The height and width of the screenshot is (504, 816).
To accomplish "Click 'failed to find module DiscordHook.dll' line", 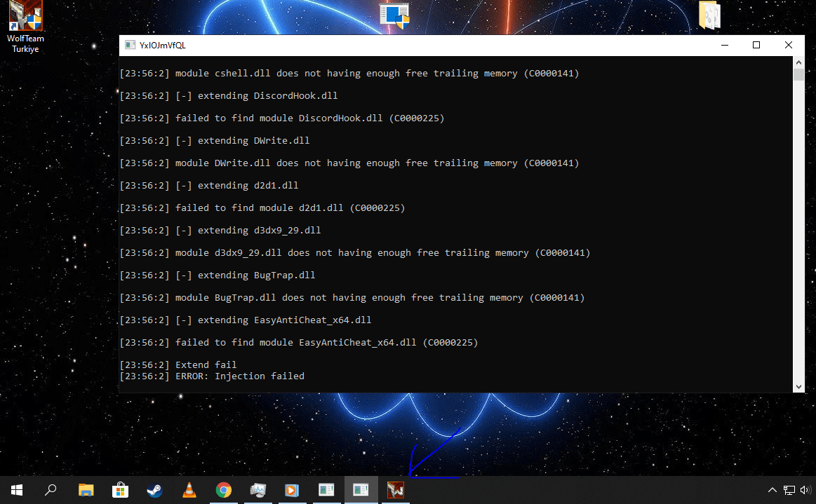I will point(282,118).
